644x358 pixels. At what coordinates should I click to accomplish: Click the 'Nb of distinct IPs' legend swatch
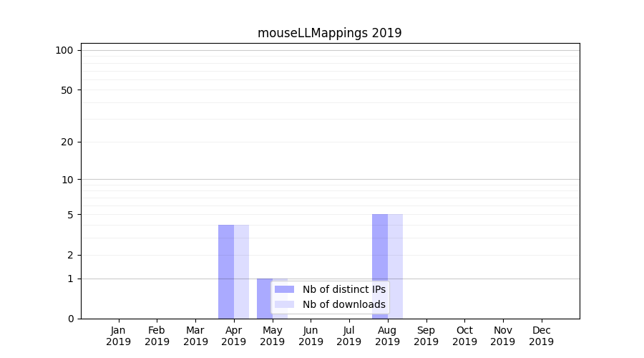coord(284,289)
